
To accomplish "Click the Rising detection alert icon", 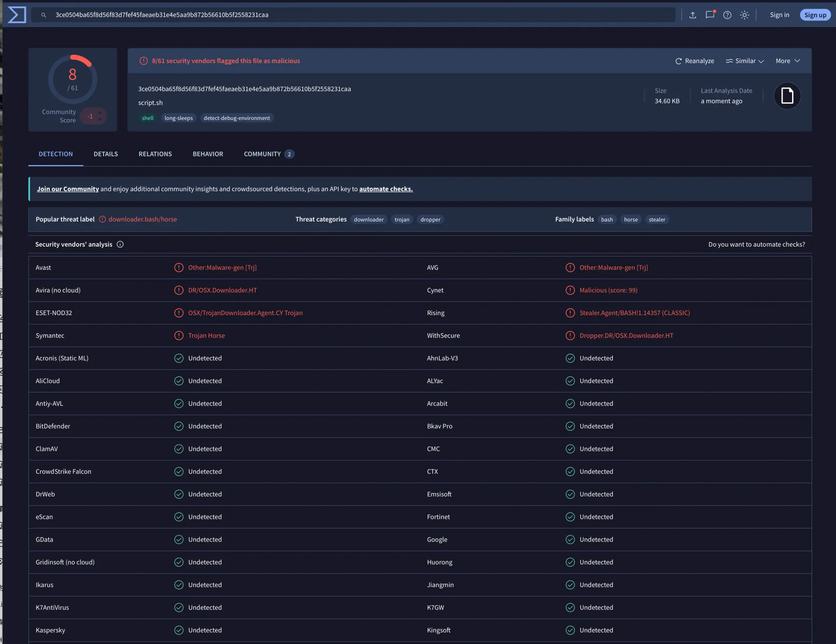I will click(570, 313).
